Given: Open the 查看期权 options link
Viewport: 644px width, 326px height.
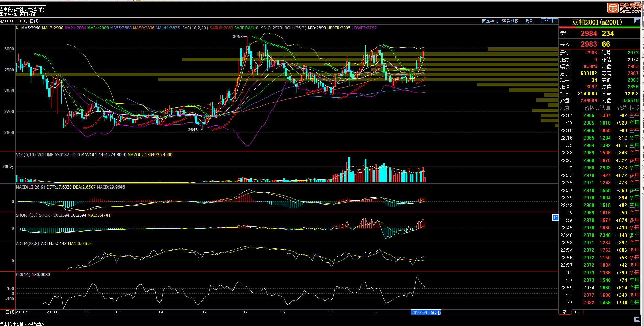Looking at the screenshot, I should click(510, 21).
